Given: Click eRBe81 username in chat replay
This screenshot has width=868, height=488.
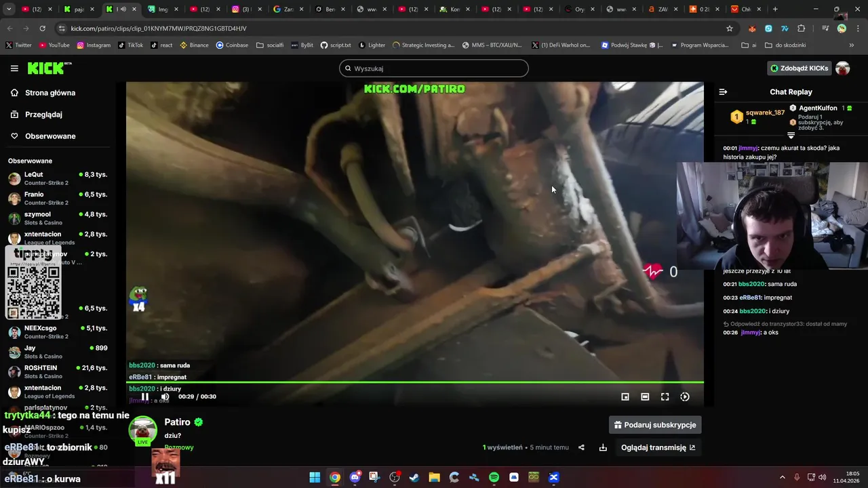Looking at the screenshot, I should (x=751, y=298).
